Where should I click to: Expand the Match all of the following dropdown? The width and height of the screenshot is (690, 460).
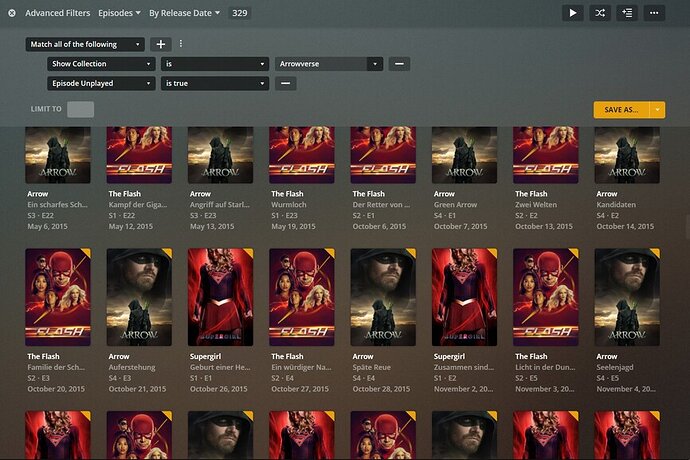(85, 44)
